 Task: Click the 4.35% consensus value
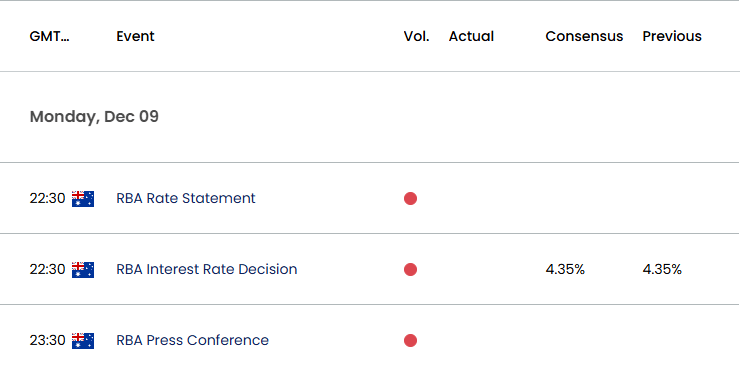coord(565,270)
